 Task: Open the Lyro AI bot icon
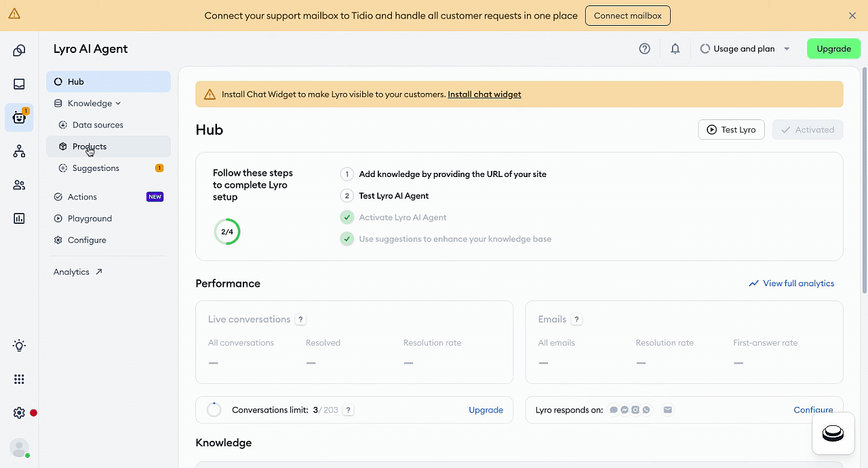tap(19, 117)
